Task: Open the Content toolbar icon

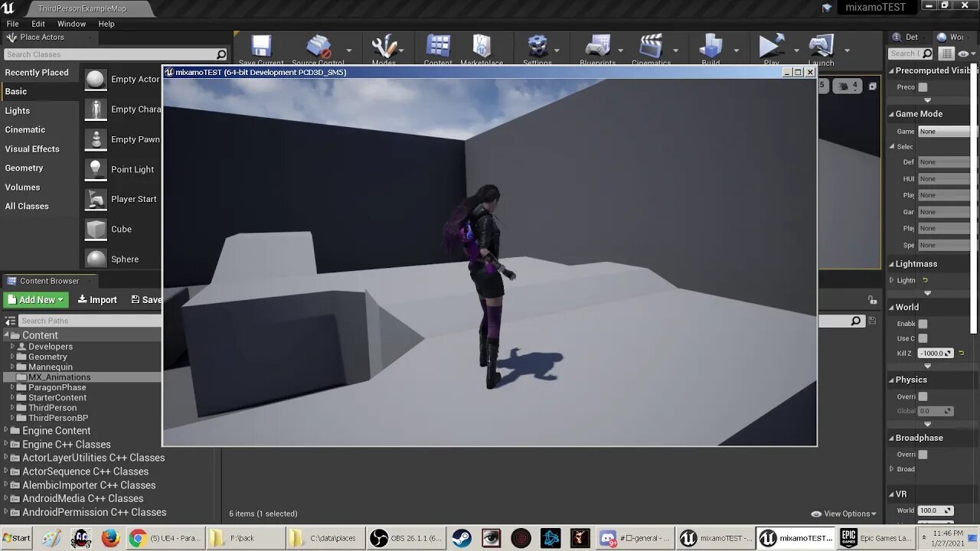Action: point(438,47)
